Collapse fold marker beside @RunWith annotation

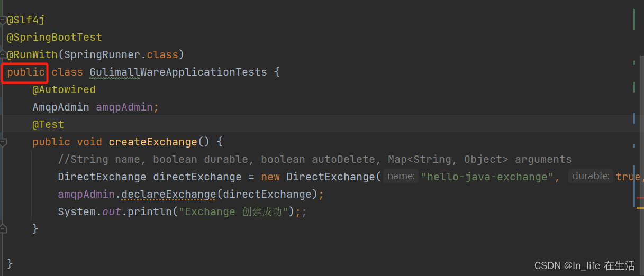tap(3, 55)
